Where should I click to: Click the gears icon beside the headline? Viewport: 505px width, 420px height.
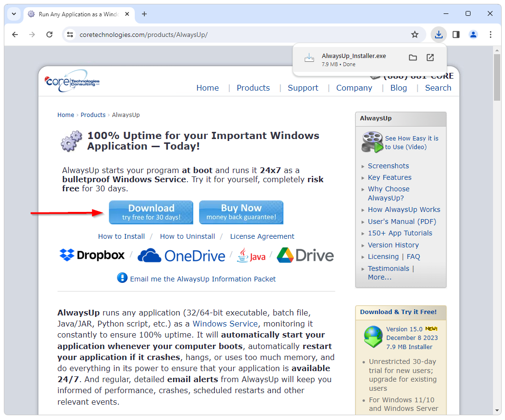pyautogui.click(x=71, y=141)
